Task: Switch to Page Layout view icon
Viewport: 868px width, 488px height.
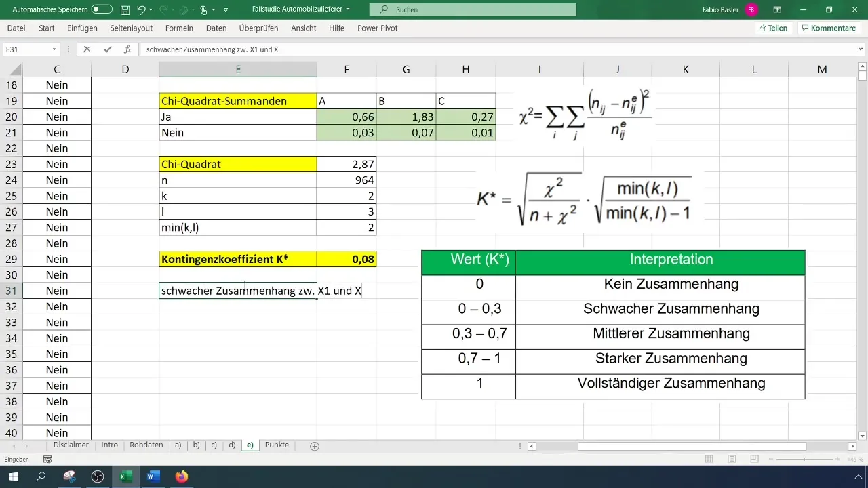Action: [x=731, y=459]
